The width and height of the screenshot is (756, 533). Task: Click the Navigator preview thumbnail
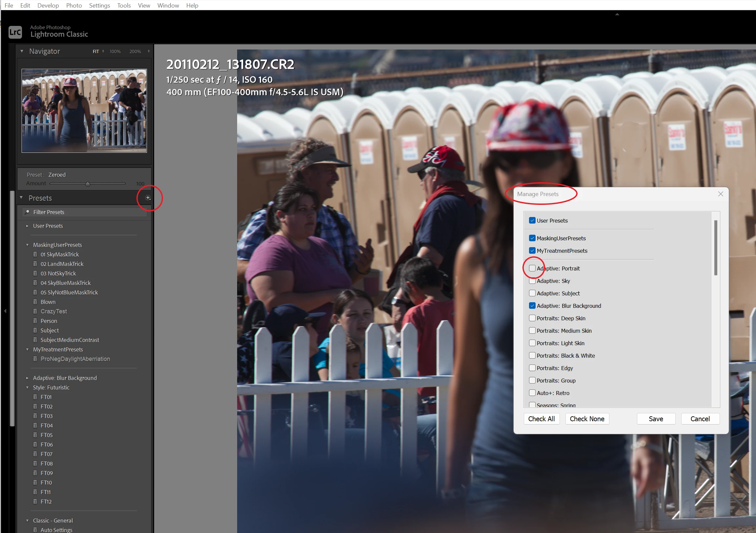[84, 110]
